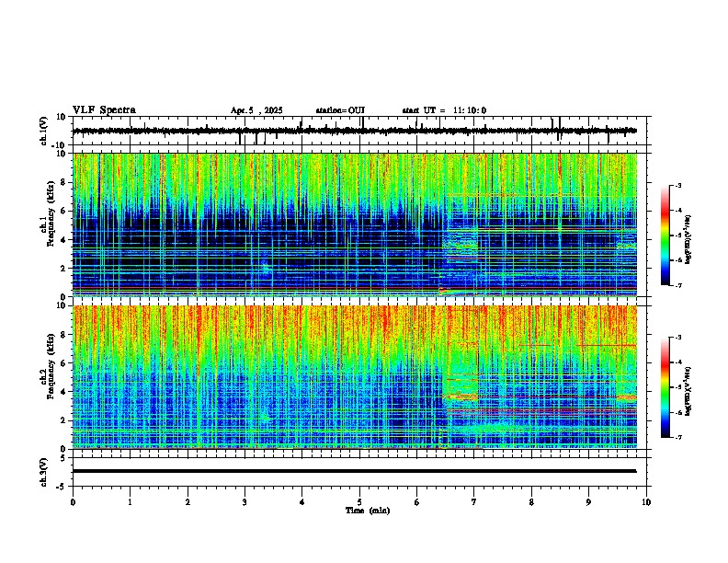Click time axis tick label "6"

tap(416, 502)
